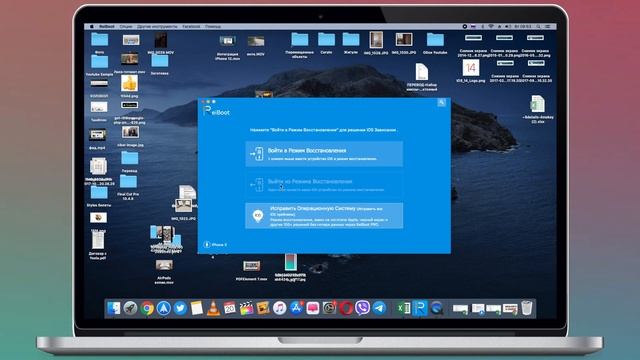Open Twitter from the Dock
640x360 pixels.
[180, 308]
